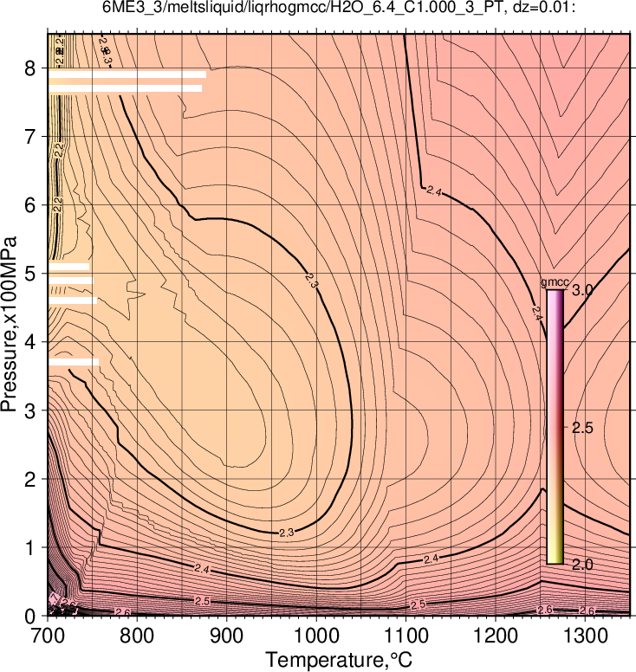Click the 2.4 contour label near 1130°C, 620 MPa
Viewport: 636px width, 672px height.
(x=434, y=191)
